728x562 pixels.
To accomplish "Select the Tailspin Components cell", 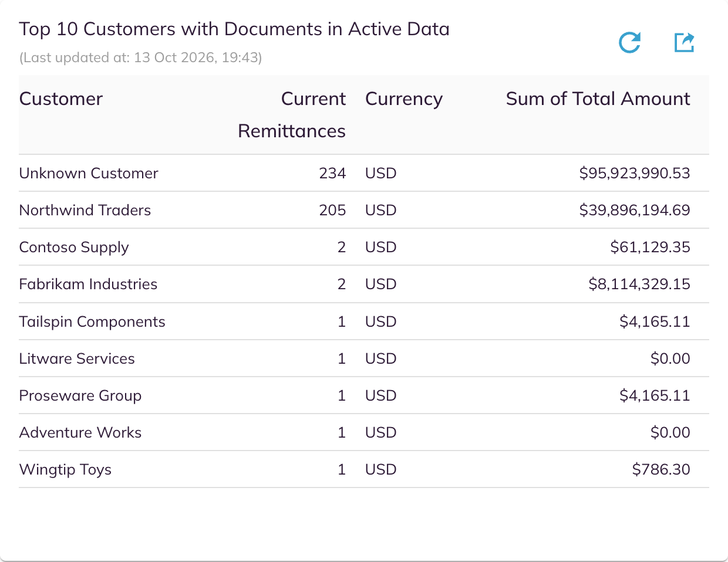I will pos(92,321).
